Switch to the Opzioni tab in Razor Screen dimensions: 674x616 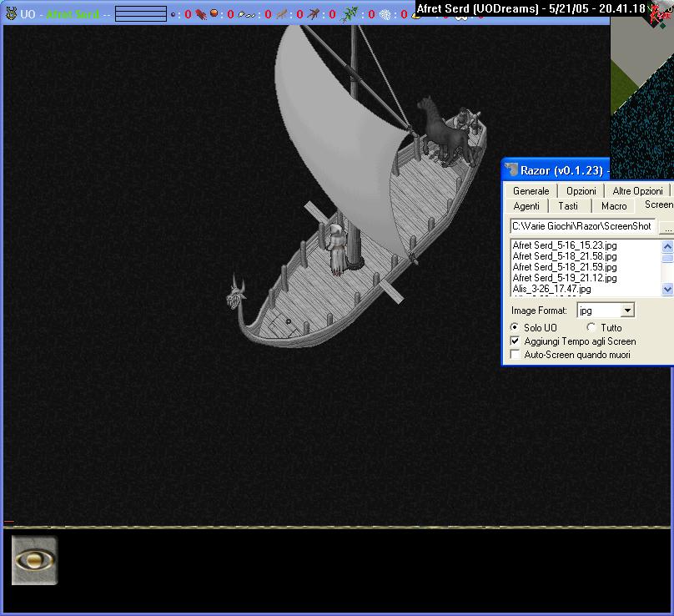pyautogui.click(x=581, y=191)
